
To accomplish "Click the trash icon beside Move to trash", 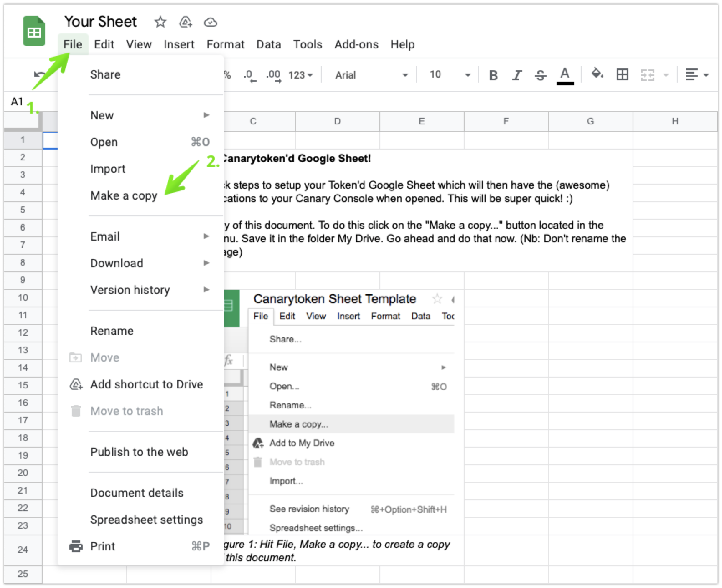I will (x=76, y=411).
